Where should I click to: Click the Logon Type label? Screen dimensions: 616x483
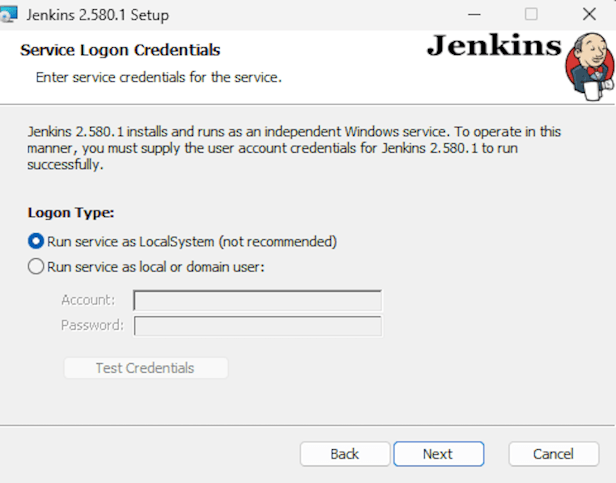pyautogui.click(x=71, y=213)
